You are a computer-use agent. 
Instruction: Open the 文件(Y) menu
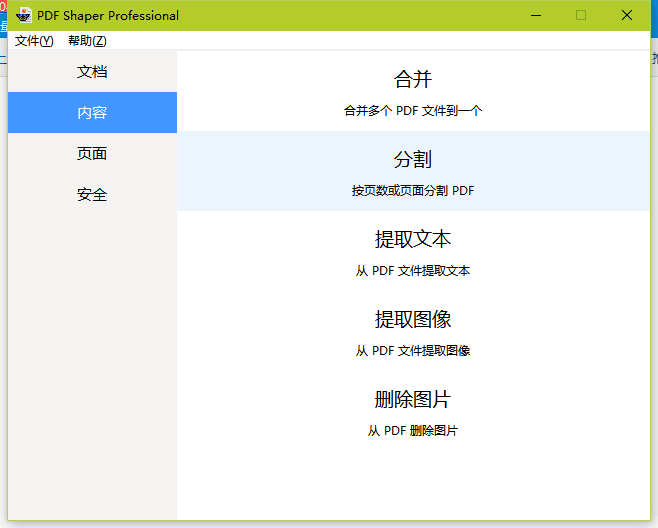pyautogui.click(x=34, y=41)
